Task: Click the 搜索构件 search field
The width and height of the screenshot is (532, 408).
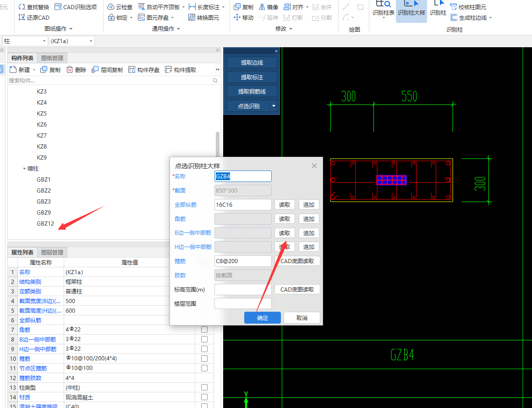Action: coord(110,80)
